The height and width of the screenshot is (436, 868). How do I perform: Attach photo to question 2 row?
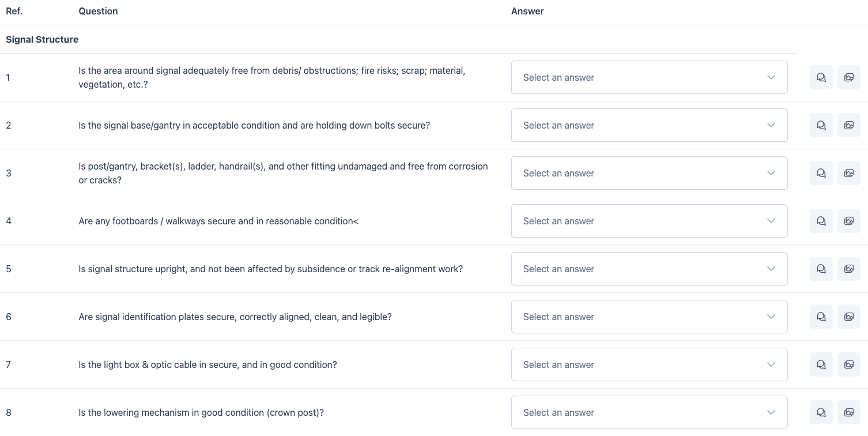point(848,125)
